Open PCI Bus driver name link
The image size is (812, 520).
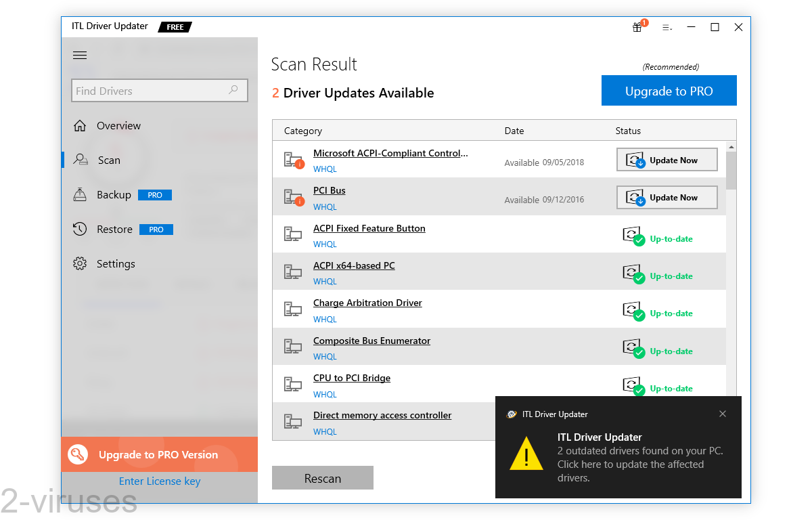tap(330, 190)
